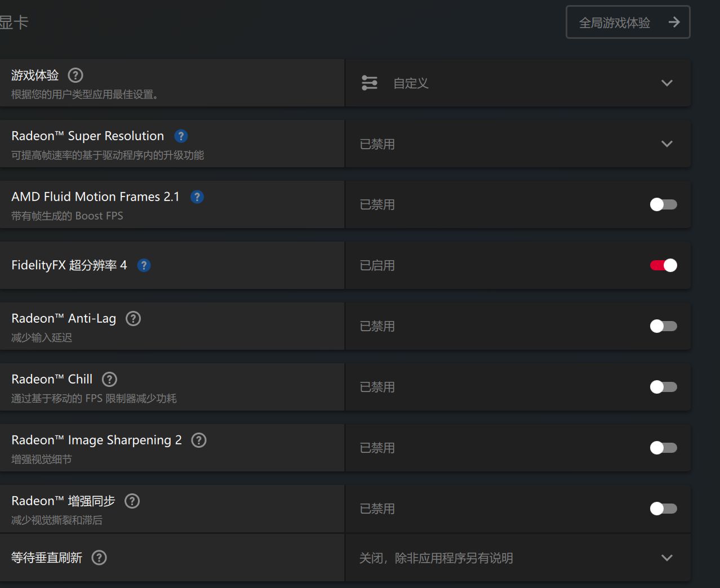Click the sliders icon beside 自定义
This screenshot has width=720, height=588.
(370, 83)
